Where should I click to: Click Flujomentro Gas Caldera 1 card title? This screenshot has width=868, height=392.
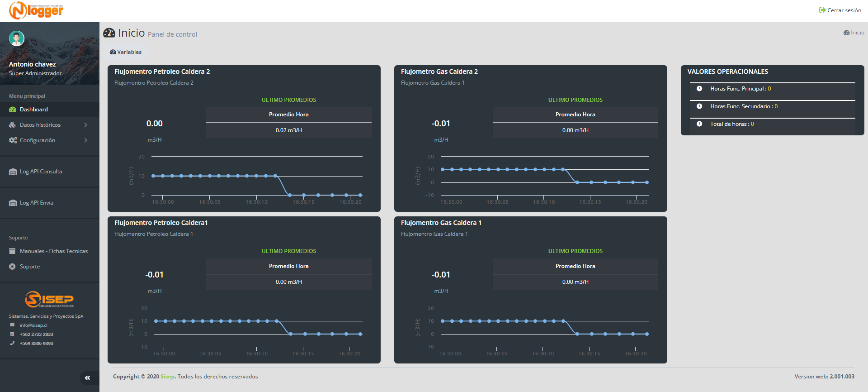point(441,223)
